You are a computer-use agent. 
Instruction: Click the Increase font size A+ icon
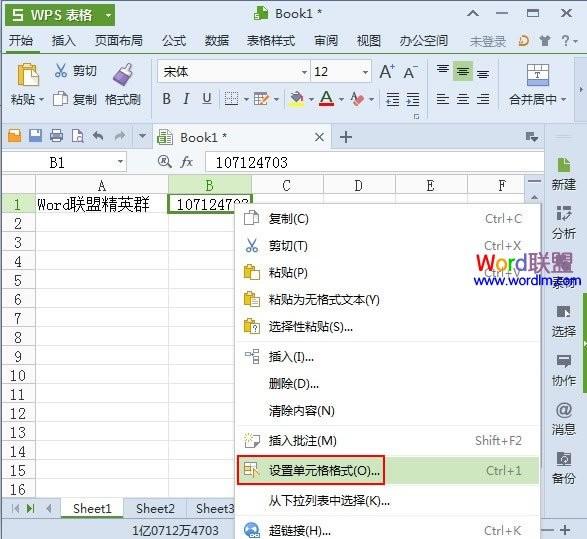pyautogui.click(x=387, y=71)
